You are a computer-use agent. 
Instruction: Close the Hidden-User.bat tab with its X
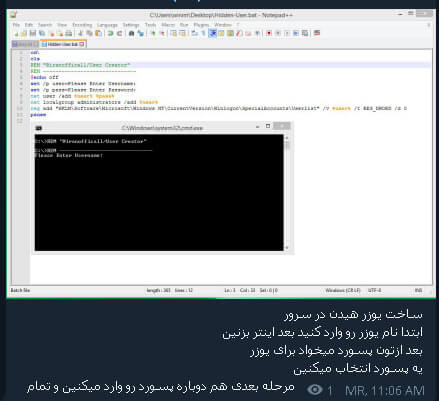click(x=82, y=44)
